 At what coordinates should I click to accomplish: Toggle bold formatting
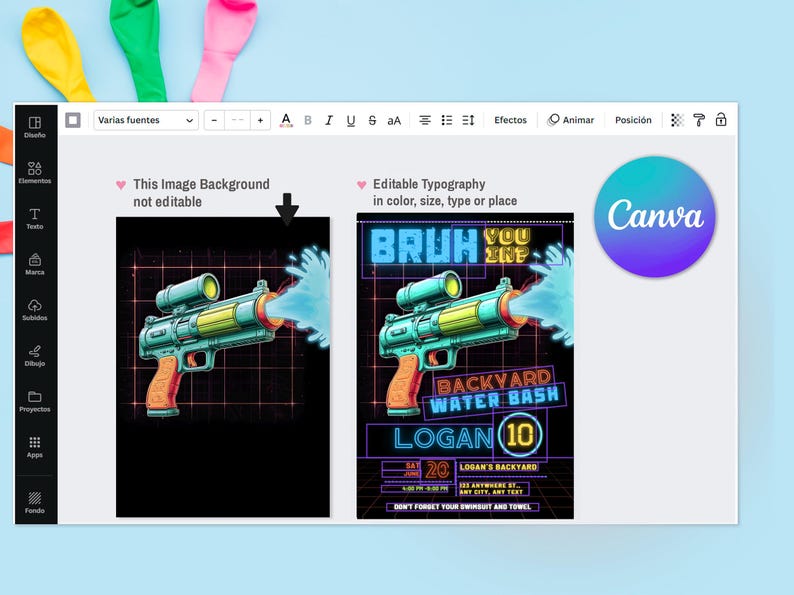point(307,120)
